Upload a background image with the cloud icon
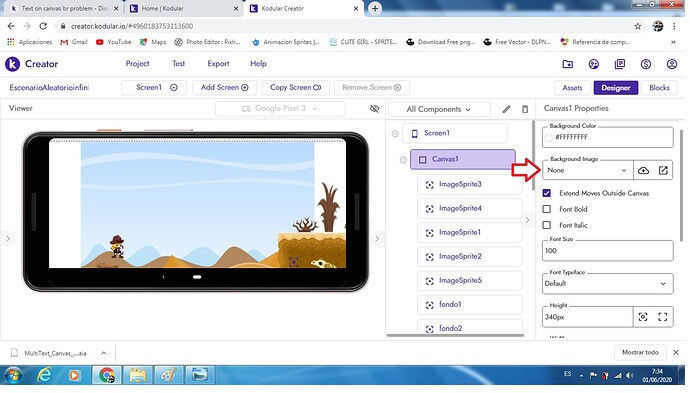This screenshot has width=690, height=393. pyautogui.click(x=643, y=170)
